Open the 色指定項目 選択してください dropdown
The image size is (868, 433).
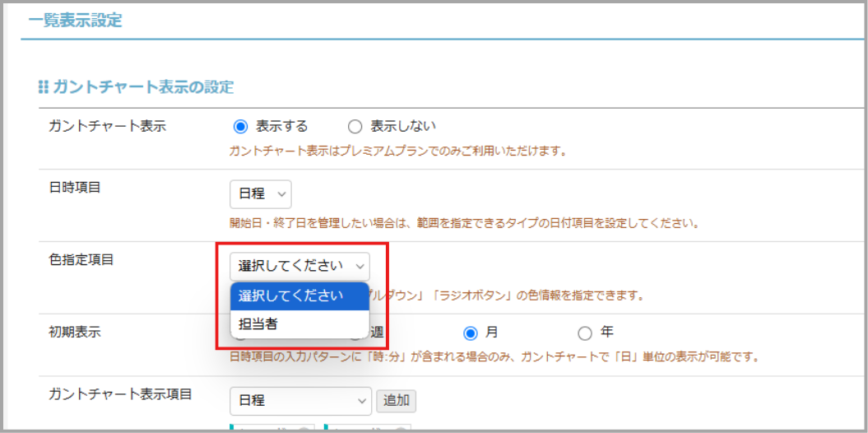point(299,266)
